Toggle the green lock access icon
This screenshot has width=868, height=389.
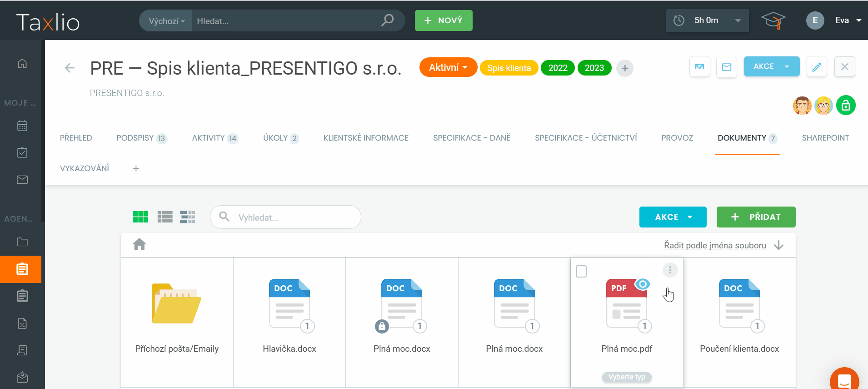[x=846, y=106]
